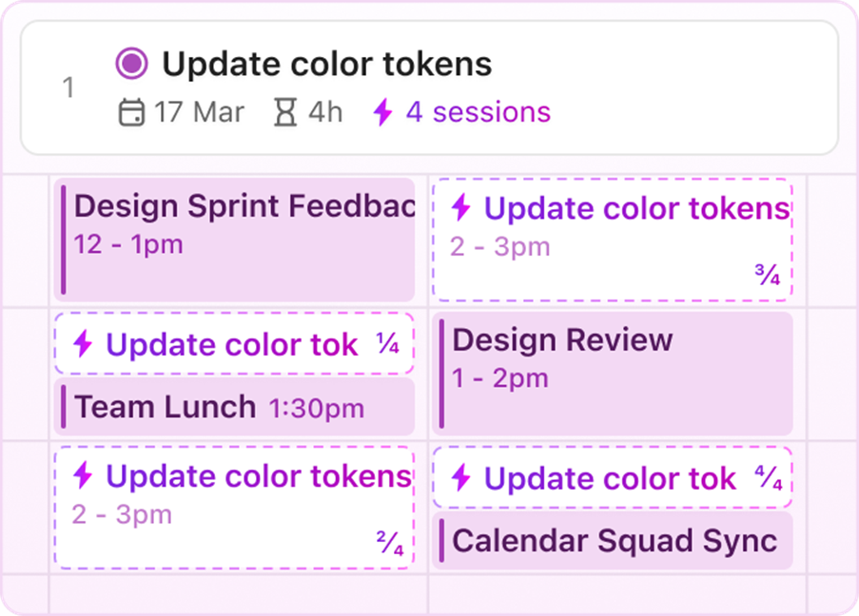The height and width of the screenshot is (616, 859).
Task: Toggle the Update color tokens task status circle
Action: click(x=131, y=65)
